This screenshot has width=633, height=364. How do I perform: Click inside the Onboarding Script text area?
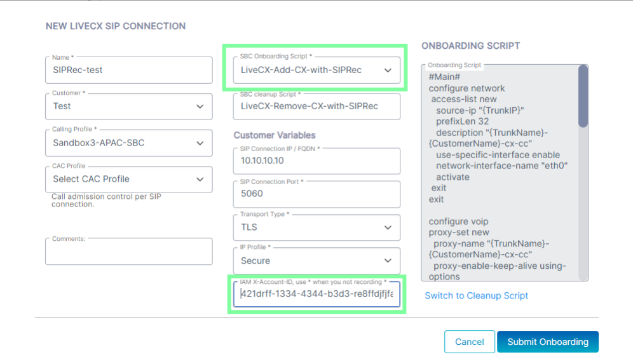click(x=499, y=172)
